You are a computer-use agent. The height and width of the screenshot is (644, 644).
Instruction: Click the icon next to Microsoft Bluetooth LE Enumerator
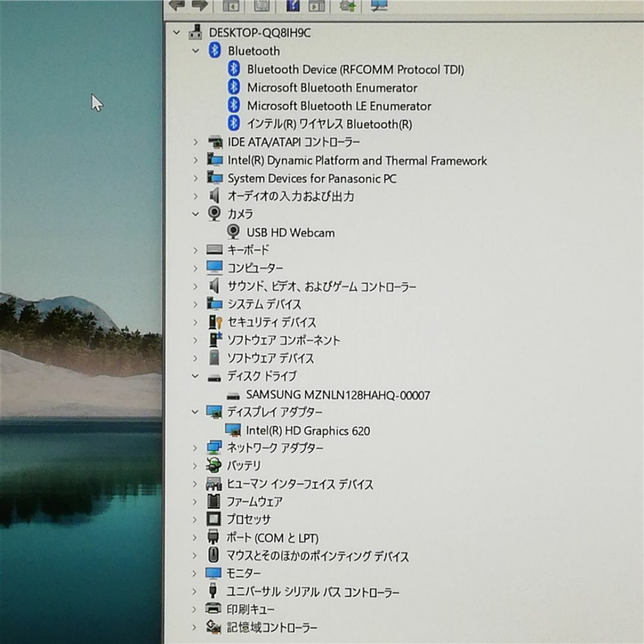point(234,105)
